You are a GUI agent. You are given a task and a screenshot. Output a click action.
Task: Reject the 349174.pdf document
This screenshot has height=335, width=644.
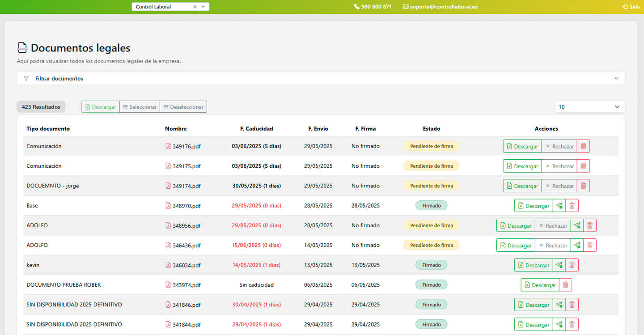coord(559,186)
